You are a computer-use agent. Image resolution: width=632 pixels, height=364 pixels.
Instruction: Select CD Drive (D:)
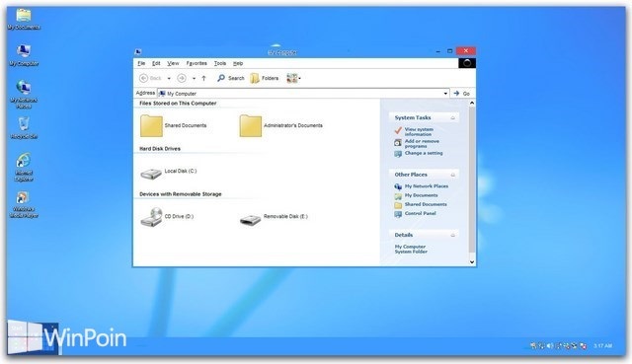click(167, 217)
